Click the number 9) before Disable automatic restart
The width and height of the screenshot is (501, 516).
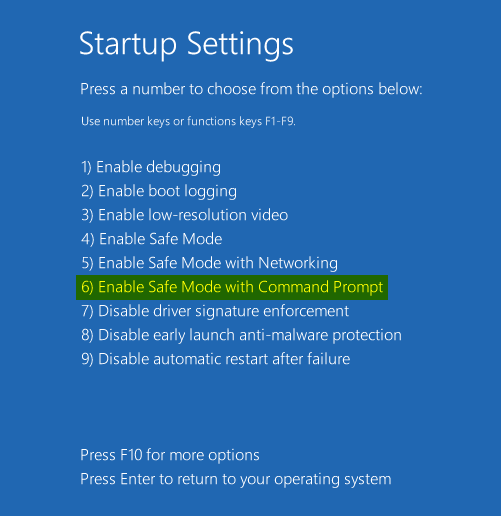click(87, 359)
